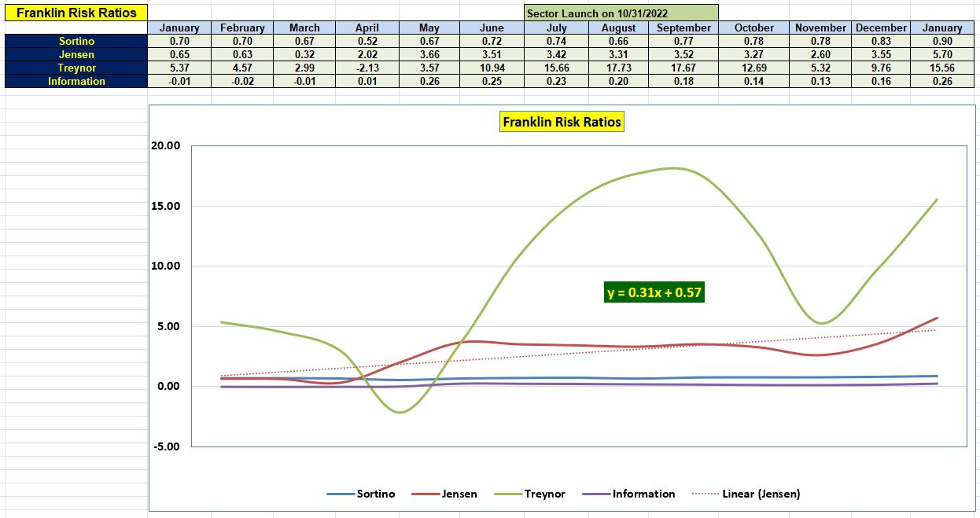
Task: Click the December column header
Action: click(x=881, y=28)
